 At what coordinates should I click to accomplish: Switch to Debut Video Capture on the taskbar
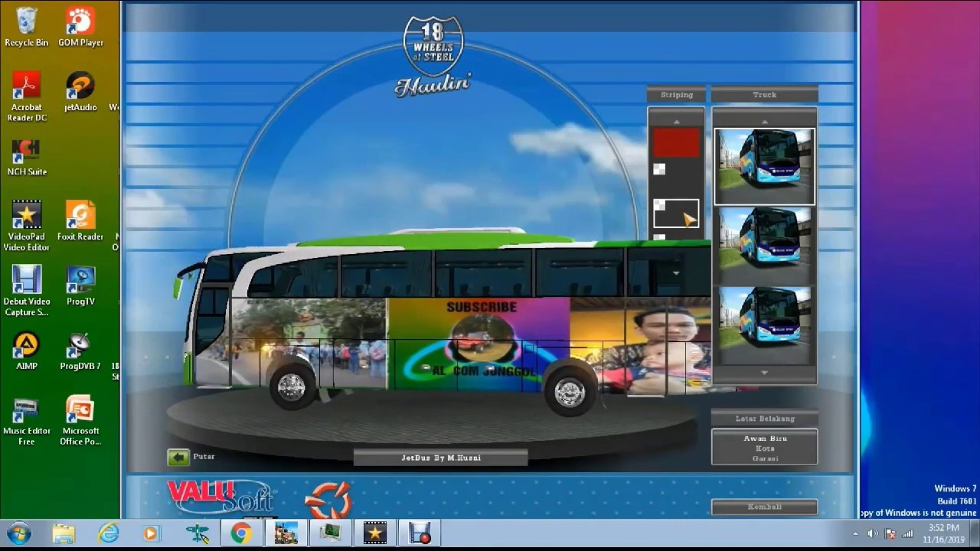(420, 533)
